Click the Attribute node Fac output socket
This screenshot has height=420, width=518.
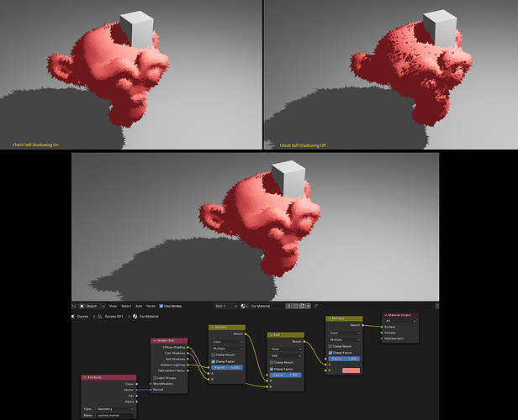coord(137,396)
